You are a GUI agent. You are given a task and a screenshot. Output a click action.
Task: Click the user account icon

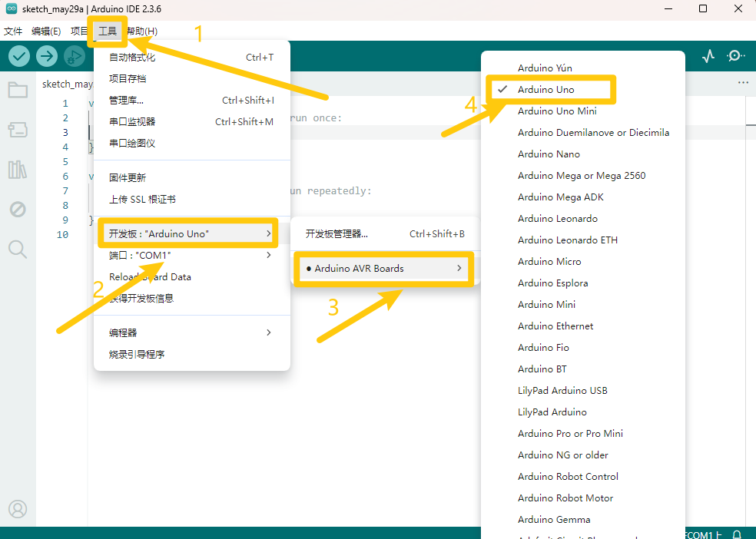tap(18, 509)
